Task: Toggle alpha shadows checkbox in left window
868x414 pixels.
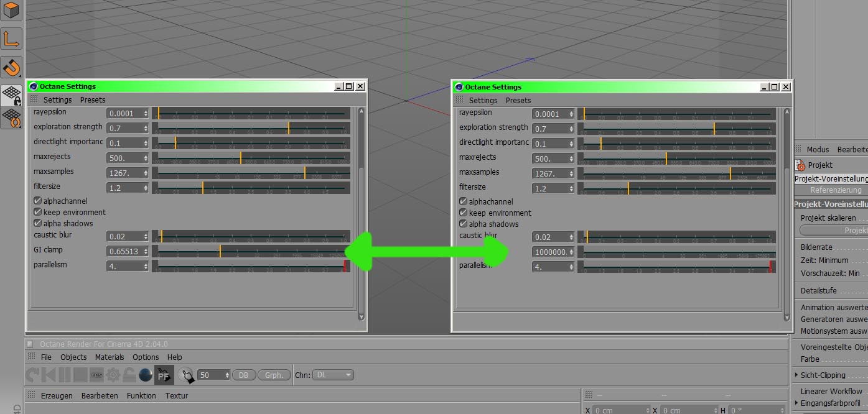Action: click(37, 223)
